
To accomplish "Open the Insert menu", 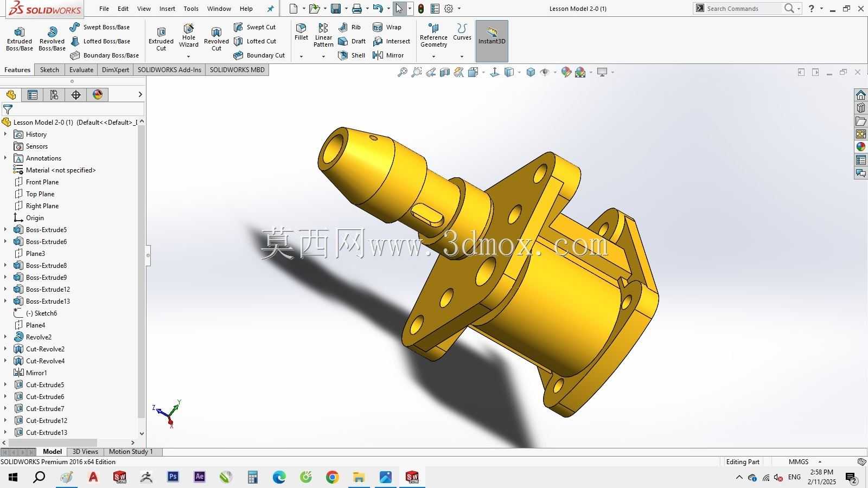I will 167,9.
